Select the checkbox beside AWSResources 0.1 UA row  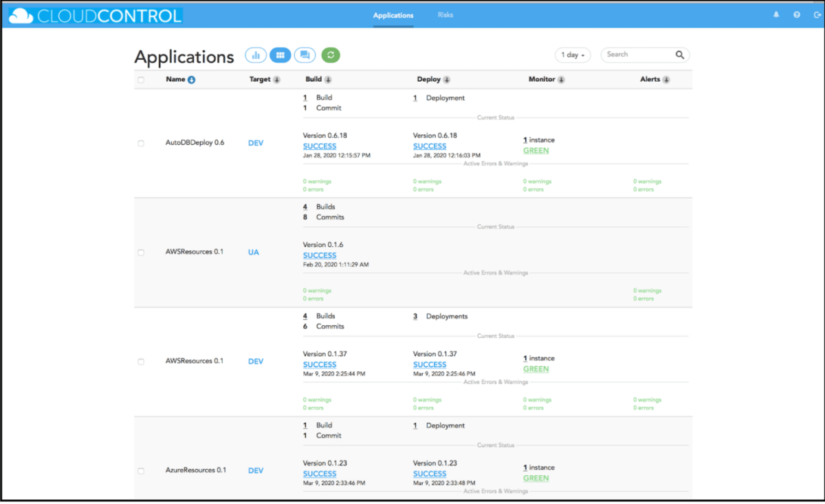[141, 252]
